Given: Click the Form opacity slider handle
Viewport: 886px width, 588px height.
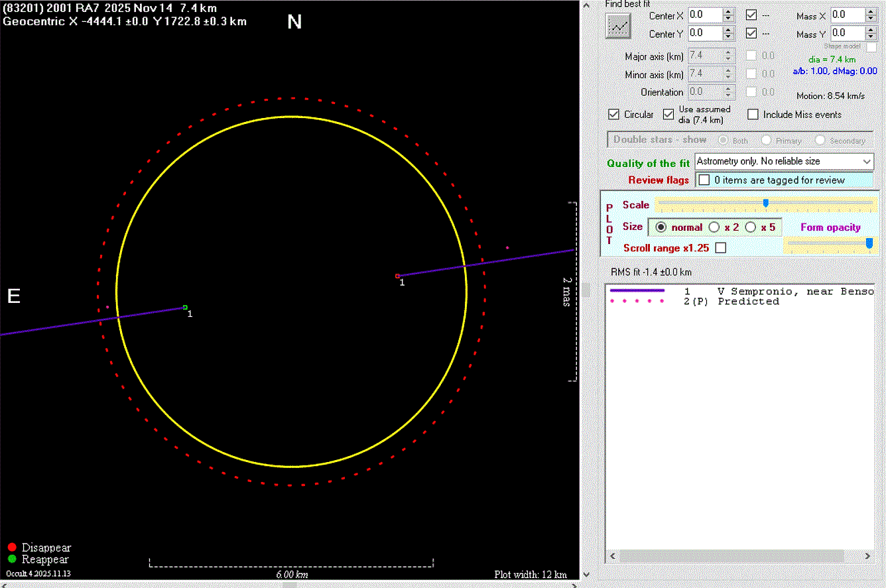Looking at the screenshot, I should [869, 244].
